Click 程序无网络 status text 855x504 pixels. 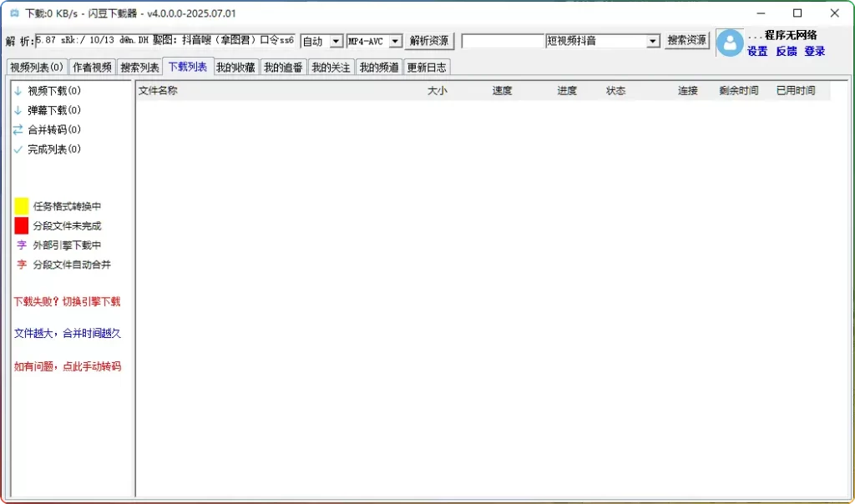click(791, 35)
